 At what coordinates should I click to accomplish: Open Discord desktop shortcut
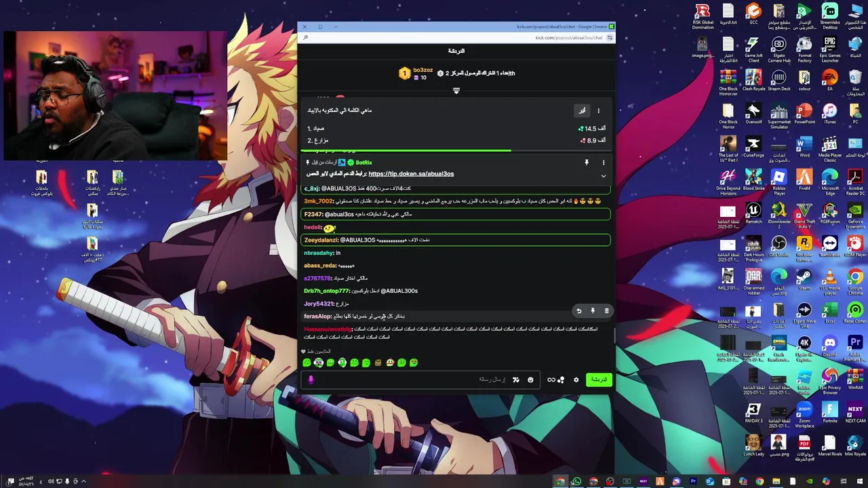(829, 346)
